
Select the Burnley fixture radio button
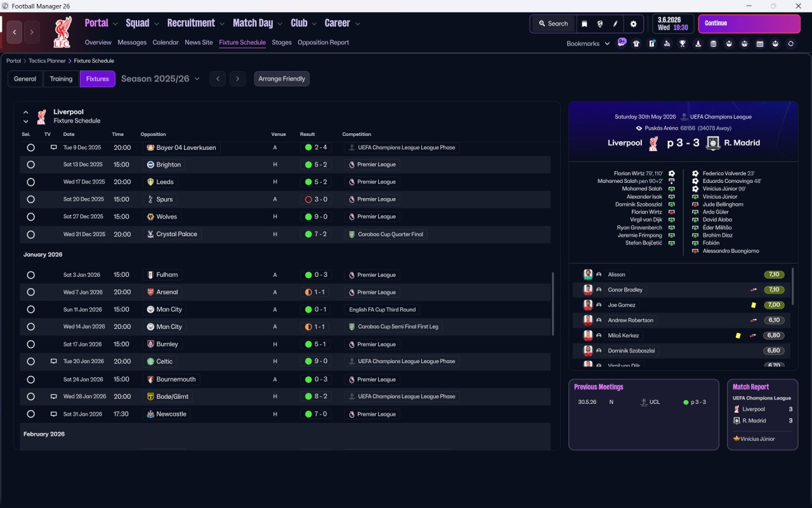pos(30,344)
